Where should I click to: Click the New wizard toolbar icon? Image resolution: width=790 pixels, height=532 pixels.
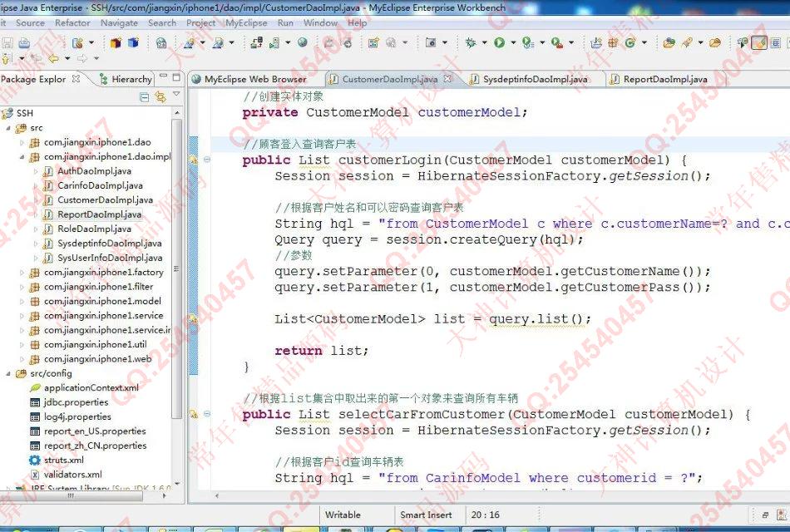[x=77, y=43]
